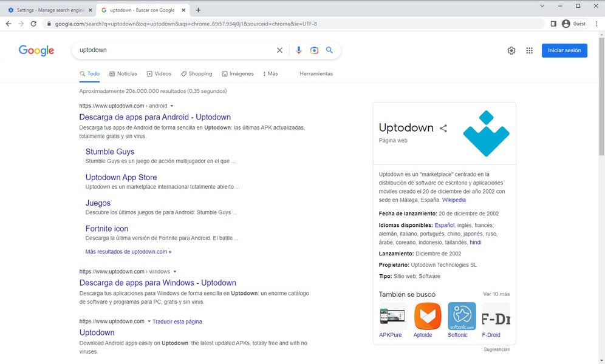
Task: Click into the Google search text field
Action: [173, 50]
